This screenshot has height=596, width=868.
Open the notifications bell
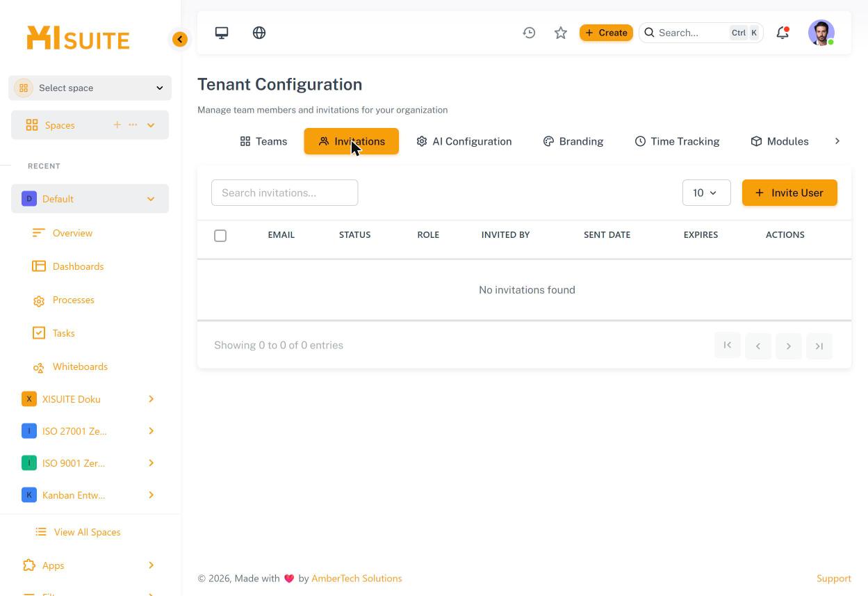pos(783,33)
